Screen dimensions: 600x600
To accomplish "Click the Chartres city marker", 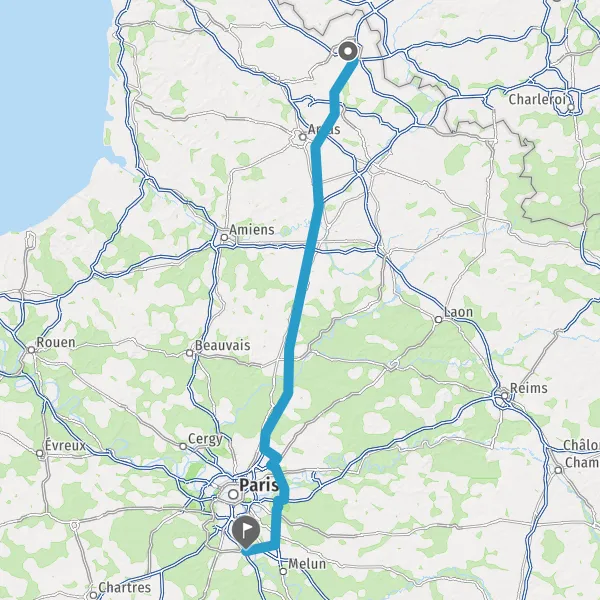I will 93,595.
